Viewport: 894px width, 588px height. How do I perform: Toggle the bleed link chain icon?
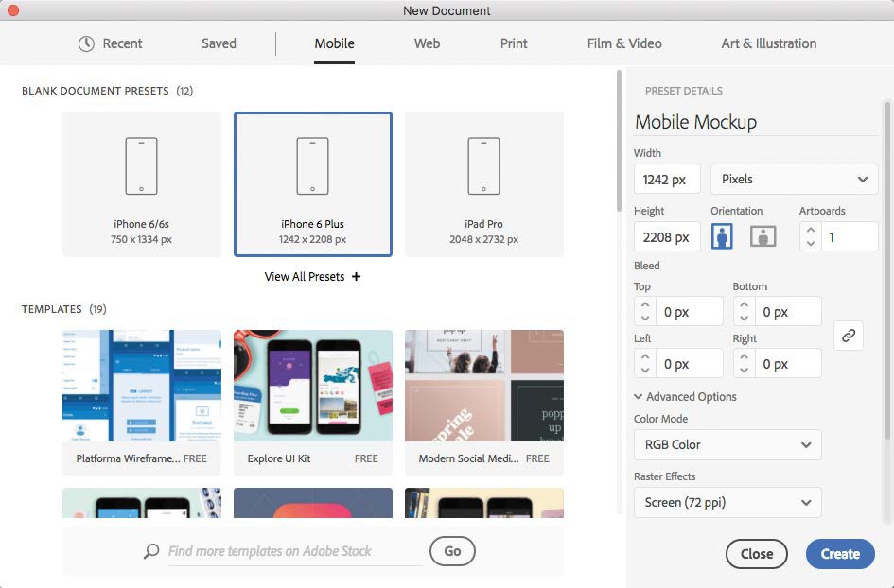[849, 335]
